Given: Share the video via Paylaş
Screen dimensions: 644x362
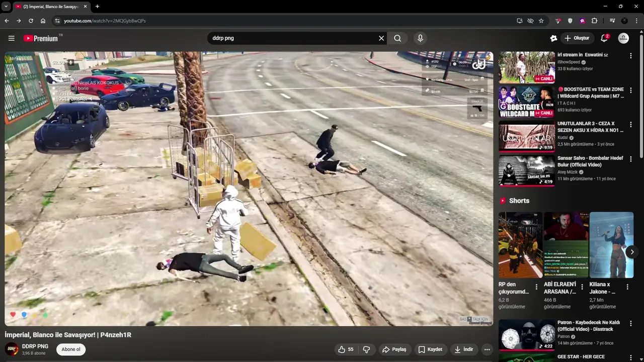Looking at the screenshot, I should pos(394,349).
